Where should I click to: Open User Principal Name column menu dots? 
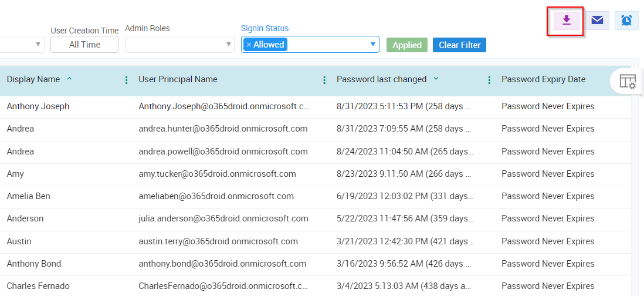pos(324,80)
